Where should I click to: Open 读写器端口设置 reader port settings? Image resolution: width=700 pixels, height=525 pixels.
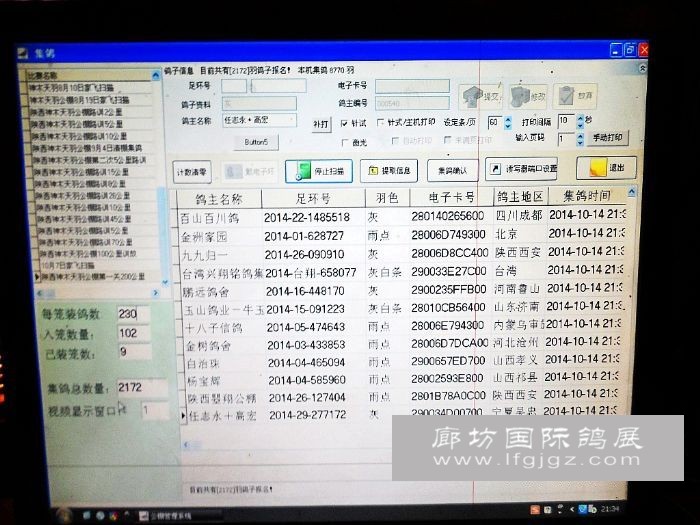point(521,169)
